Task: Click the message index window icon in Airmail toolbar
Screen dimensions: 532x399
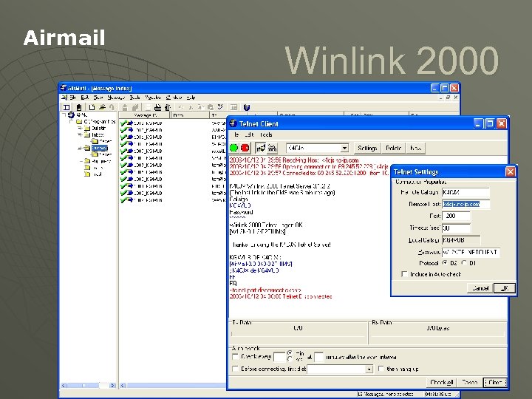Action: (66, 107)
